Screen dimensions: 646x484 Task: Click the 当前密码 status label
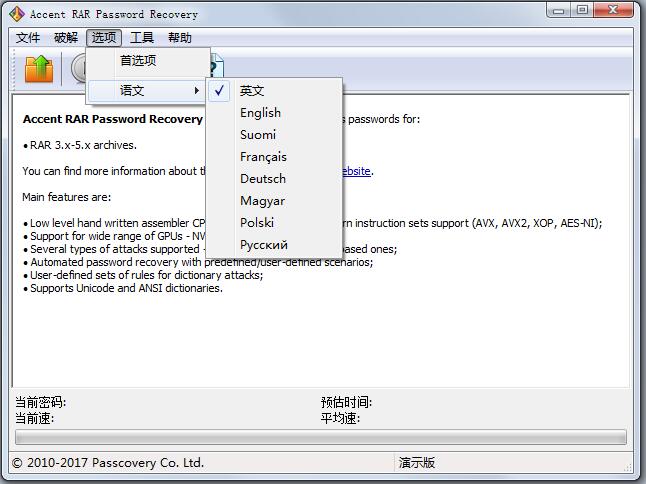point(40,402)
